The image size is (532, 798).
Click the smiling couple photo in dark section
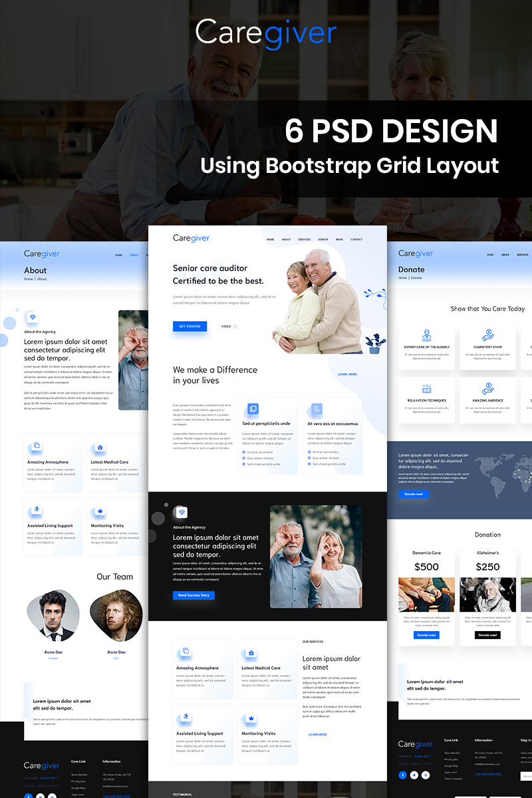(316, 557)
